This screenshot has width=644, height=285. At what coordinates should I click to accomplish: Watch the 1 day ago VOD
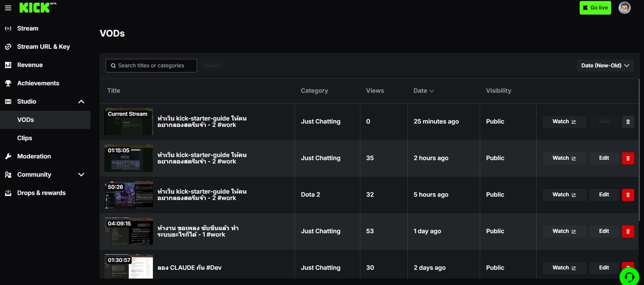(x=564, y=231)
